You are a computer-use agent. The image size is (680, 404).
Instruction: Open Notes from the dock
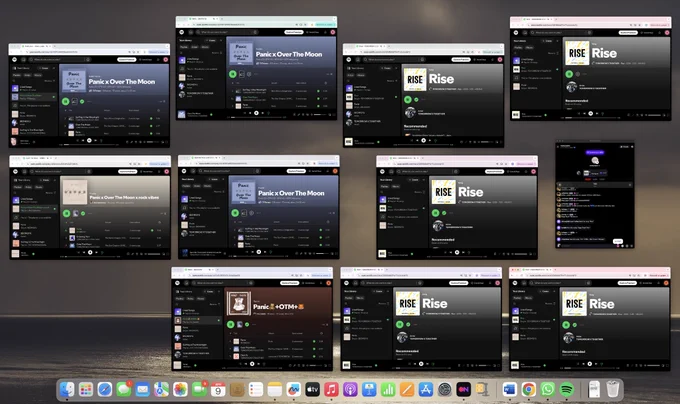[275, 389]
